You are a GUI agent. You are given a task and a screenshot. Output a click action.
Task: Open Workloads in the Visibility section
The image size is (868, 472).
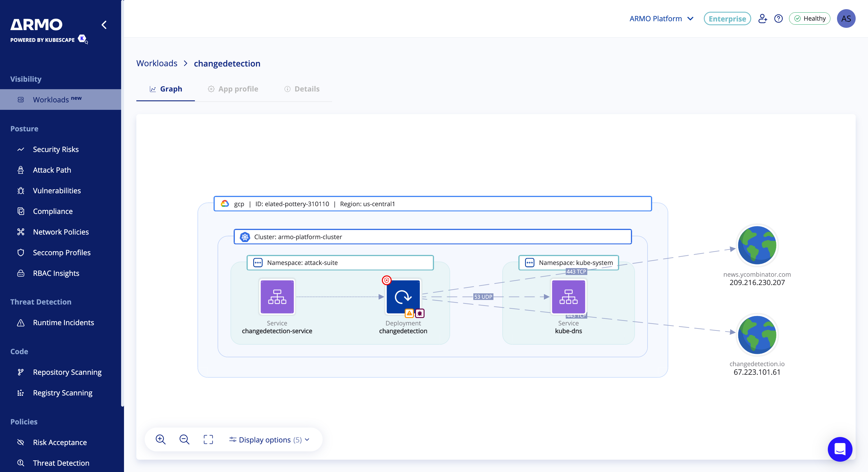(61, 99)
